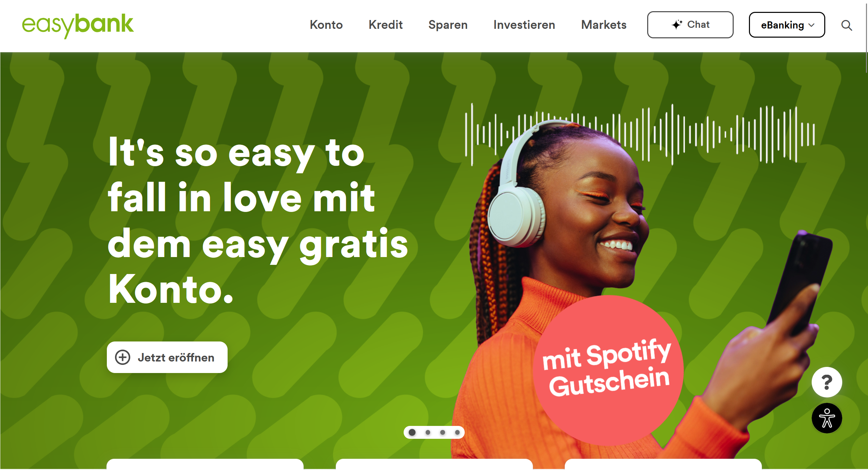Click the easybank logo

coord(78,26)
